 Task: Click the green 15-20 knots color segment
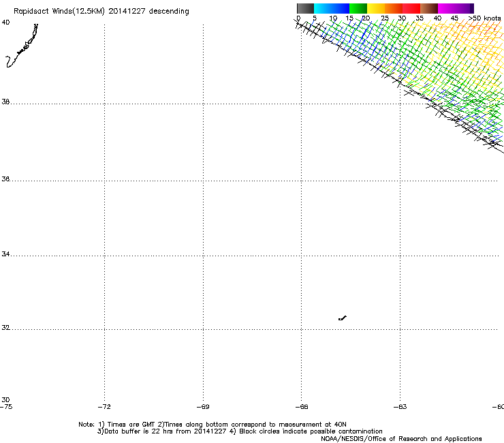(x=358, y=8)
